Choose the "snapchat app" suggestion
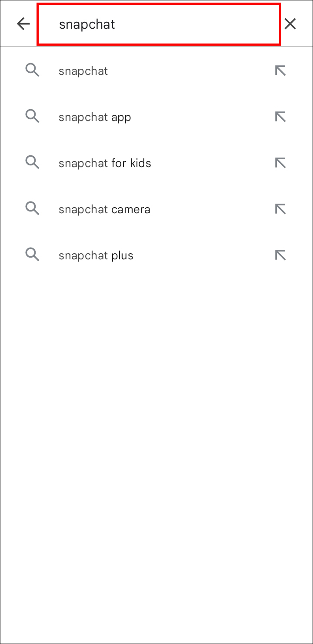The width and height of the screenshot is (313, 644). (x=95, y=117)
